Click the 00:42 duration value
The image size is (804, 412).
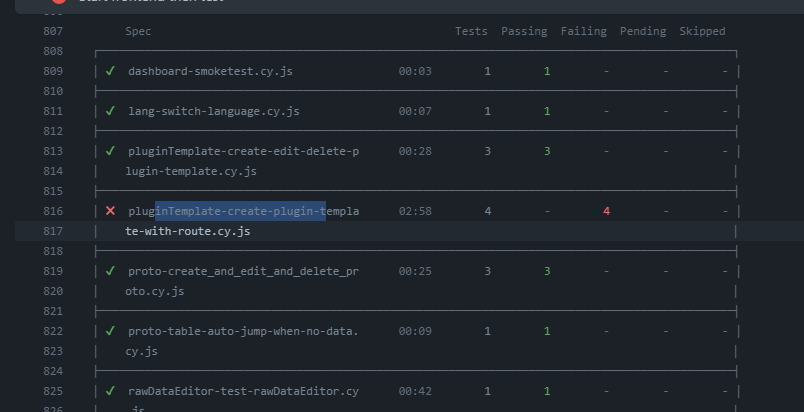(415, 391)
